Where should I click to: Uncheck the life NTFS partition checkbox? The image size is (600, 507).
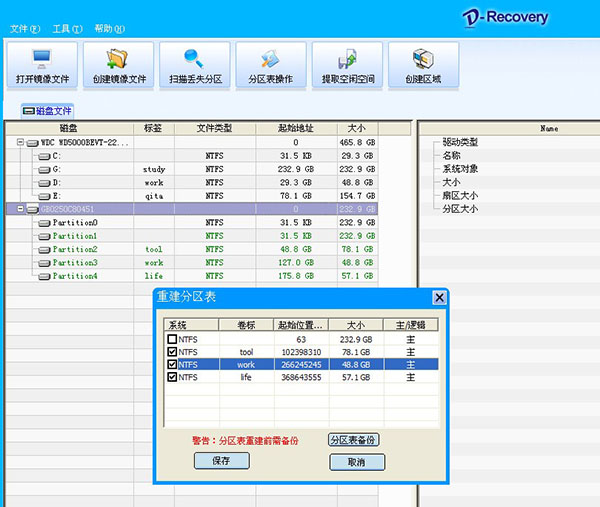(174, 378)
